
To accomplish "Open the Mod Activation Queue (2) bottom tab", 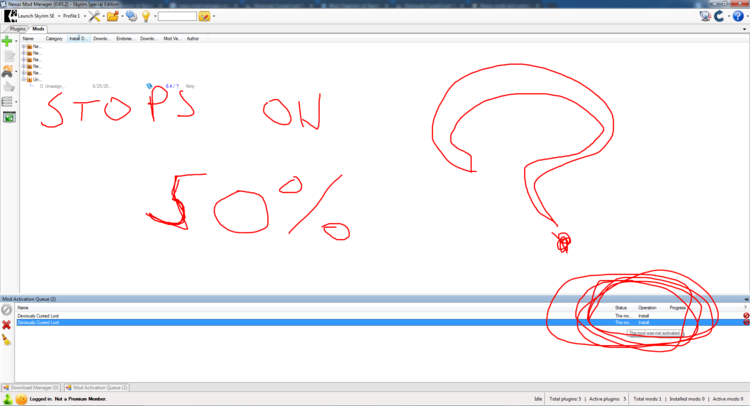I will click(x=97, y=387).
